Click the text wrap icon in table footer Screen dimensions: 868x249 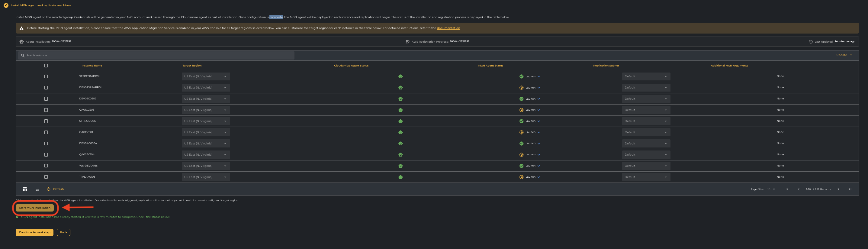pyautogui.click(x=37, y=189)
